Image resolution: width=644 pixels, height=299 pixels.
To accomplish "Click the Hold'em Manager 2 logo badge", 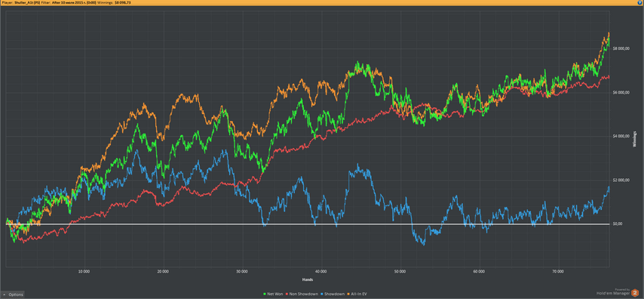I will (x=634, y=293).
